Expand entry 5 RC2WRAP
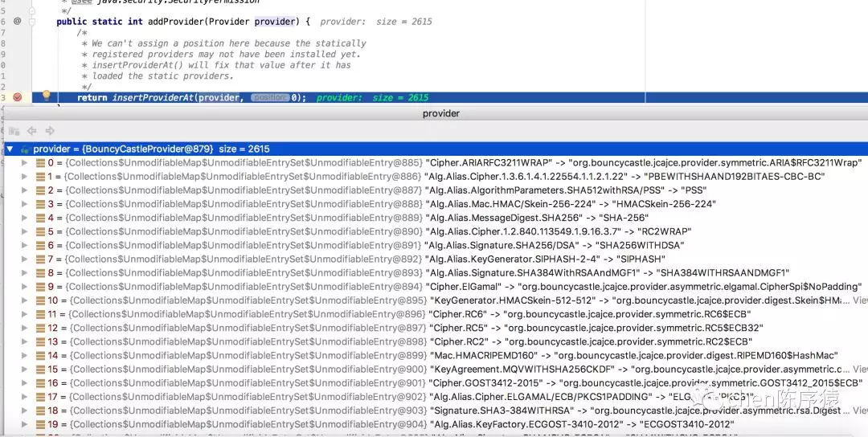 pyautogui.click(x=24, y=232)
